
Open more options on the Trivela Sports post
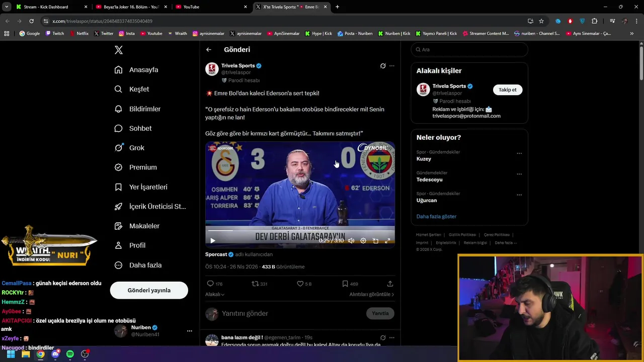point(392,66)
